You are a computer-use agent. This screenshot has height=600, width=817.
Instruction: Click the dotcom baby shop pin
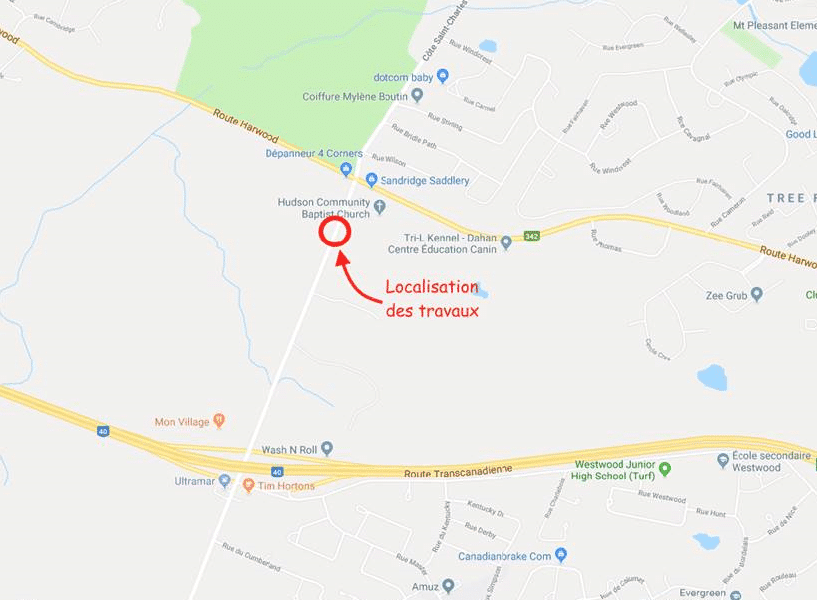442,76
